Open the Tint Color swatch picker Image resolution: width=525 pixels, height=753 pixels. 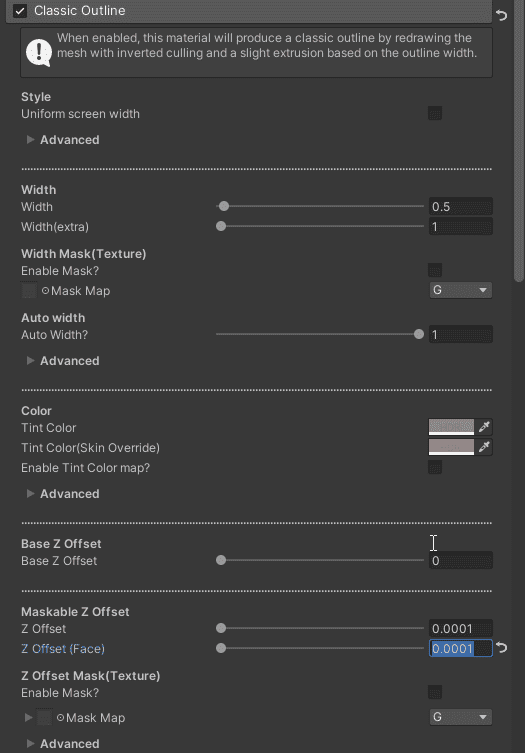(451, 427)
